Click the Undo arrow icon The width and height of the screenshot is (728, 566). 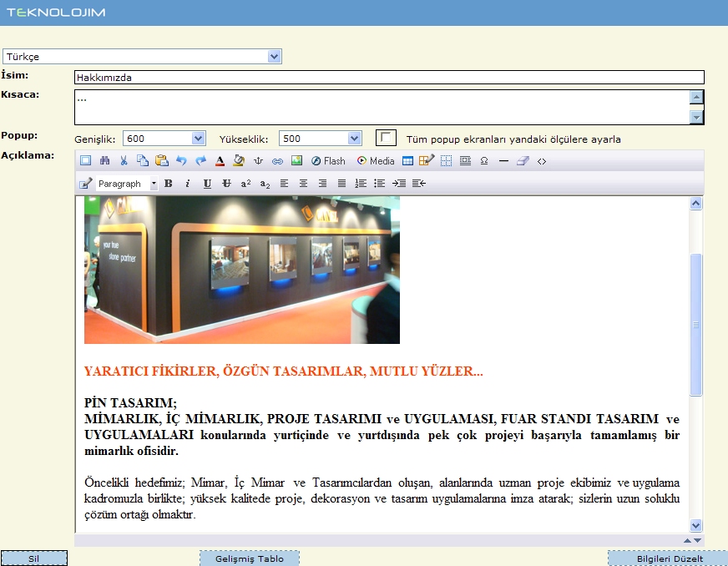pos(181,161)
